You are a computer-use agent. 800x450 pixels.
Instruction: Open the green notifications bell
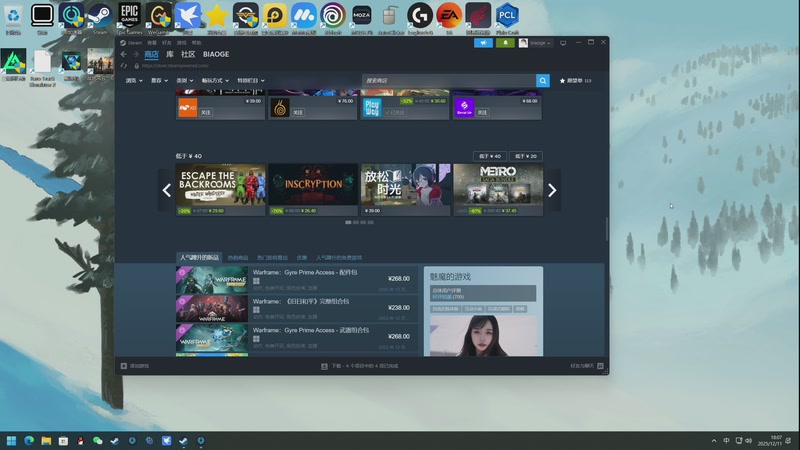505,43
